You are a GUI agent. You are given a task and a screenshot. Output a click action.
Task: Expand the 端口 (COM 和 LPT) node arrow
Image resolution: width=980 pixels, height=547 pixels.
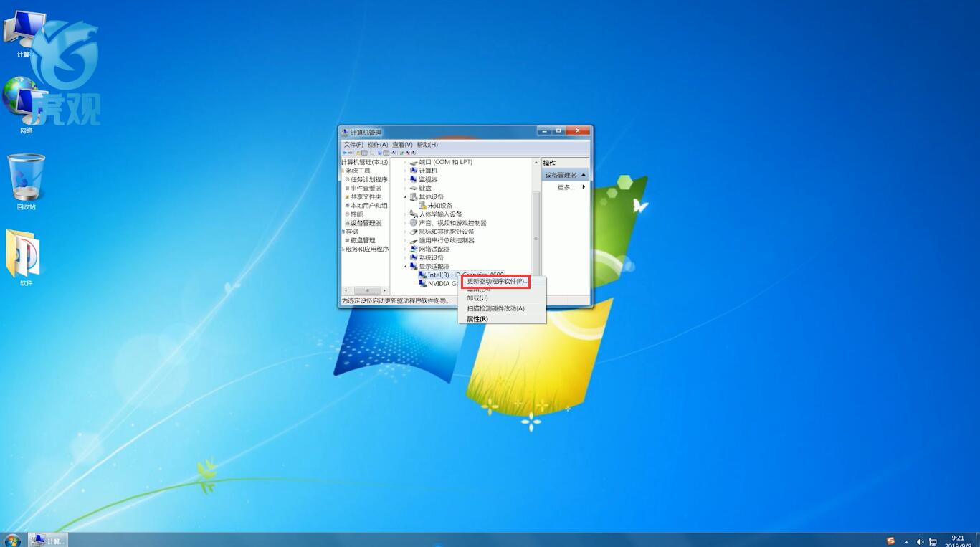405,162
